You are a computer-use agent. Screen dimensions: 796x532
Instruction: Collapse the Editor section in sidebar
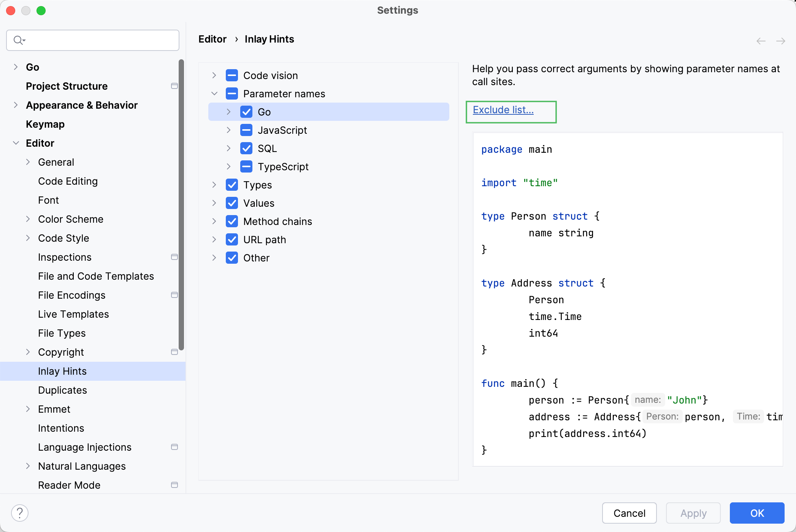16,143
